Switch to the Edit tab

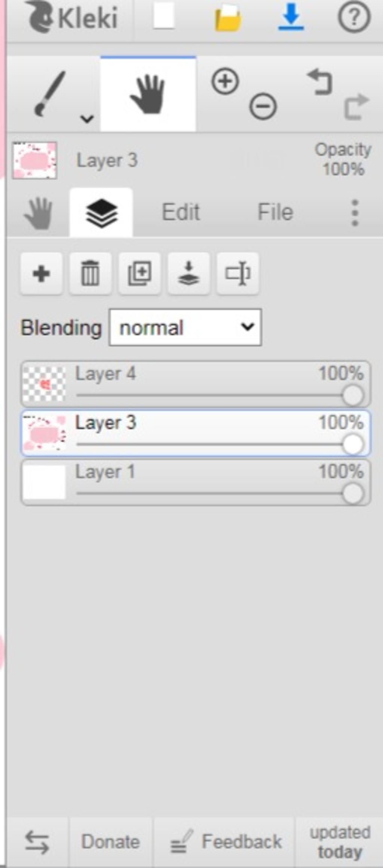(x=181, y=212)
